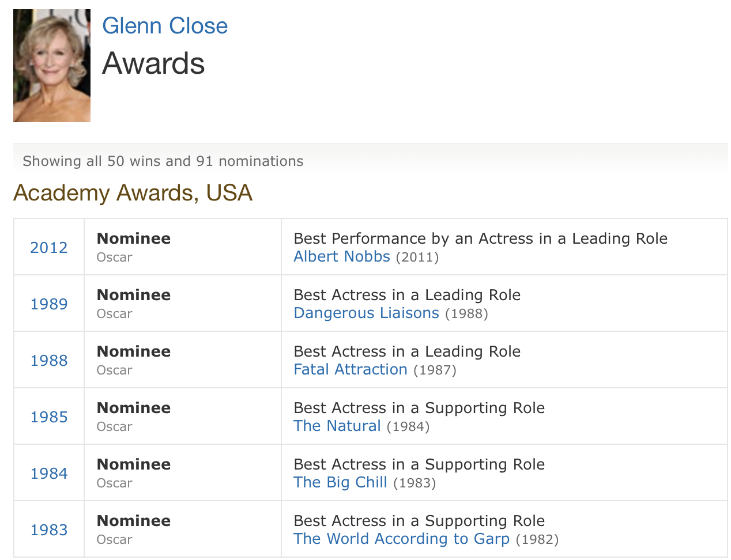Click the Nominee label in the 2012 row
Screen dimensions: 731x560
point(134,239)
